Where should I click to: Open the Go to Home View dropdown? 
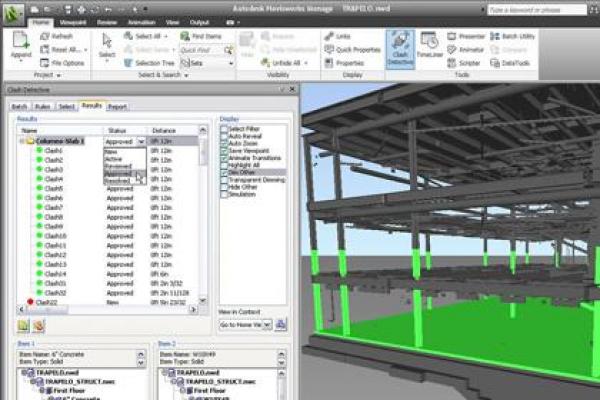[245, 325]
